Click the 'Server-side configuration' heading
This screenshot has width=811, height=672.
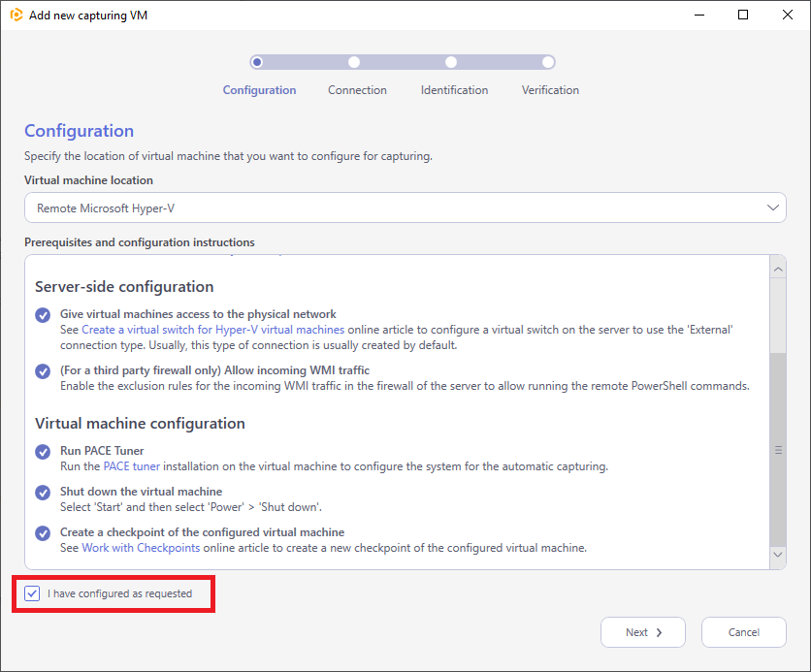pos(124,287)
